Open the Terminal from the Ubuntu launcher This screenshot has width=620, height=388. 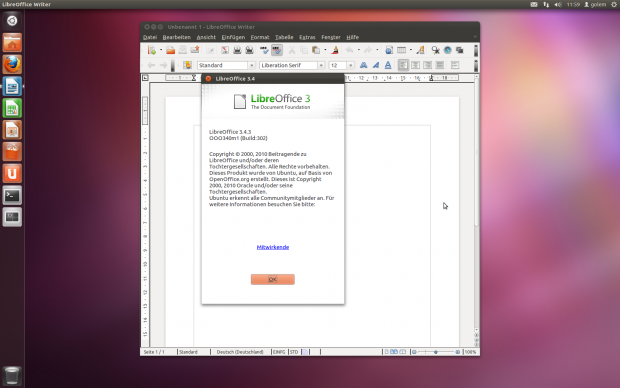coord(12,195)
